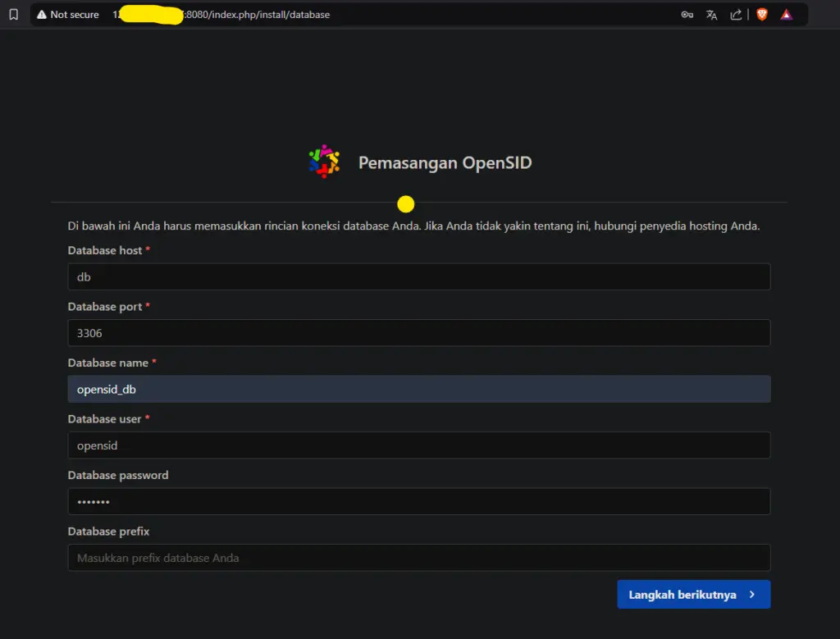Screen dimensions: 840x639
Task: Open the Brave Shields lion icon
Action: pos(762,15)
